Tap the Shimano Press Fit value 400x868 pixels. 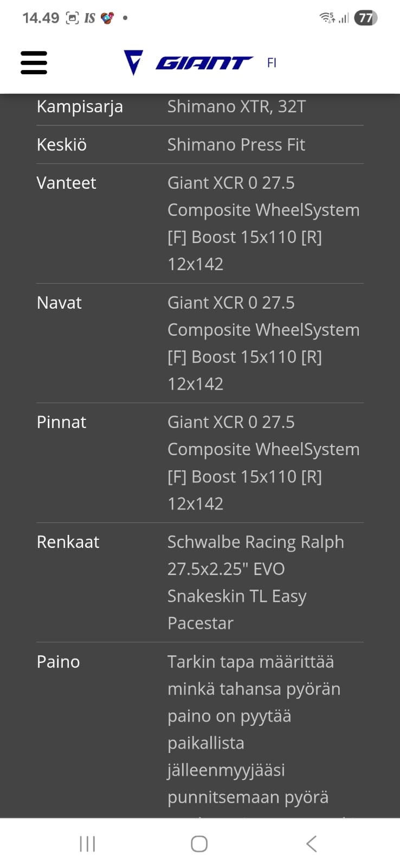(x=236, y=145)
